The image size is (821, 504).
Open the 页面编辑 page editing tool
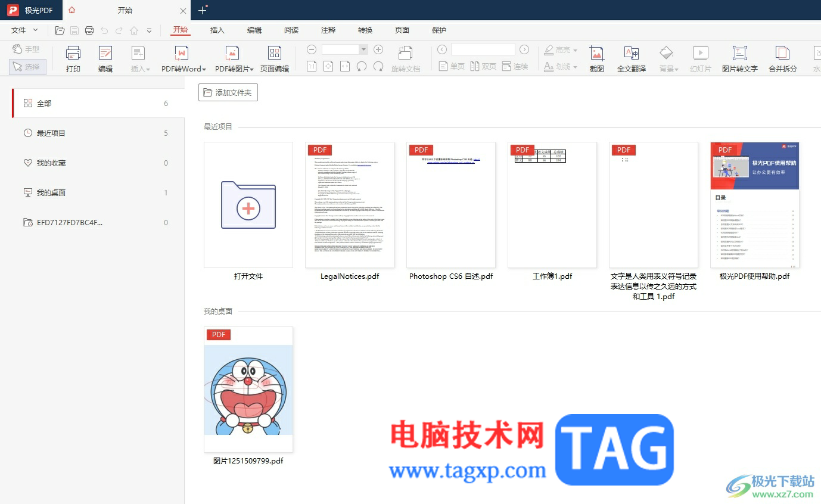[x=275, y=59]
